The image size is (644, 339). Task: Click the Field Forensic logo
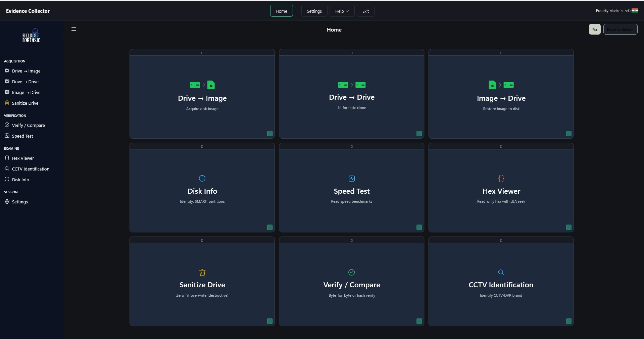click(x=32, y=36)
